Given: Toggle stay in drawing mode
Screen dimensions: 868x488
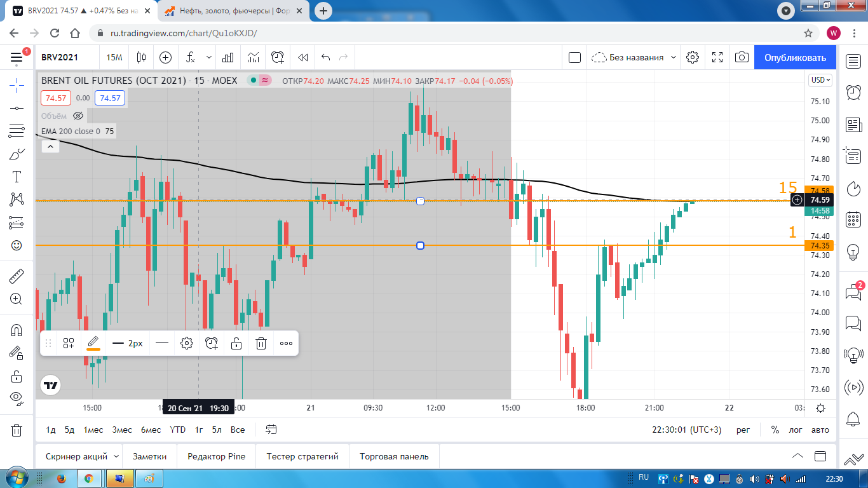Looking at the screenshot, I should point(17,353).
